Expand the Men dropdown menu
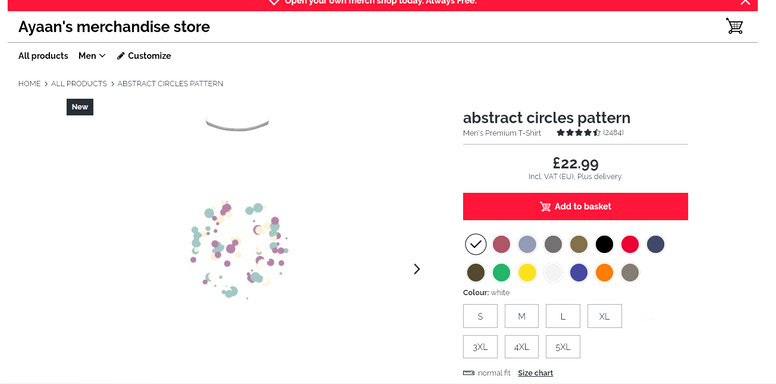Image resolution: width=776 pixels, height=384 pixels. 92,56
